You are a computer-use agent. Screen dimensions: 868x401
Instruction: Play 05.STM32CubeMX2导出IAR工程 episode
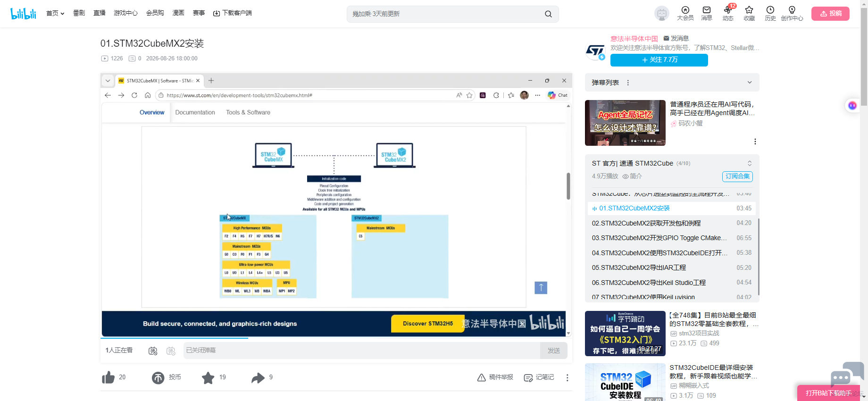click(x=672, y=267)
